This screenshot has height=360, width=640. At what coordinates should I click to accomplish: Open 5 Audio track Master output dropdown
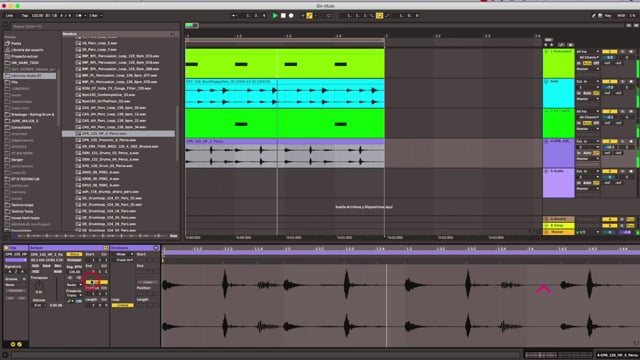tap(588, 189)
